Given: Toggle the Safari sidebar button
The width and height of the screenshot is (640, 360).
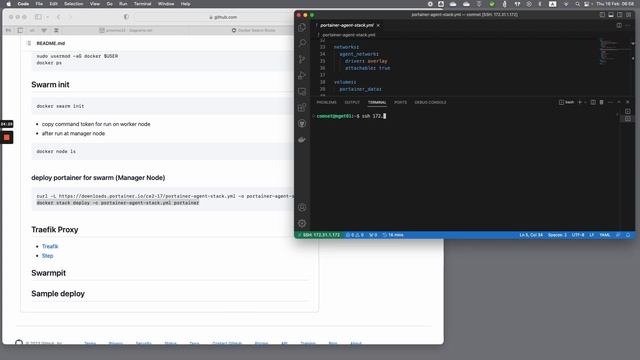Looking at the screenshot, I should click(38, 17).
